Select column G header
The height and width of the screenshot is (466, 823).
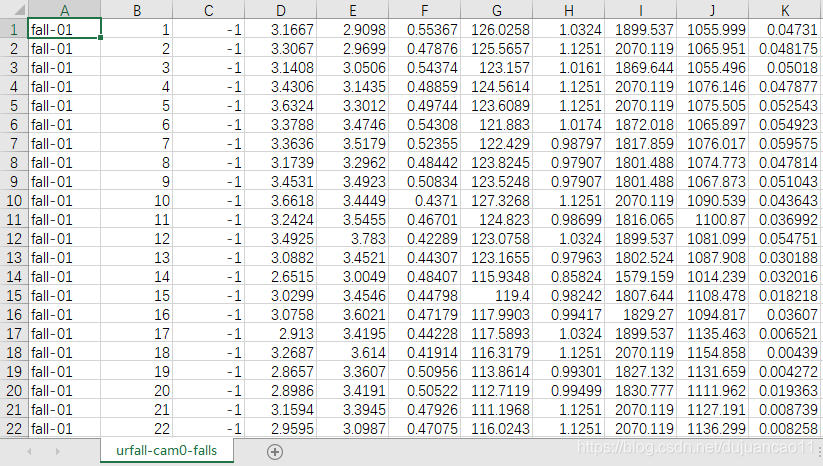point(497,9)
